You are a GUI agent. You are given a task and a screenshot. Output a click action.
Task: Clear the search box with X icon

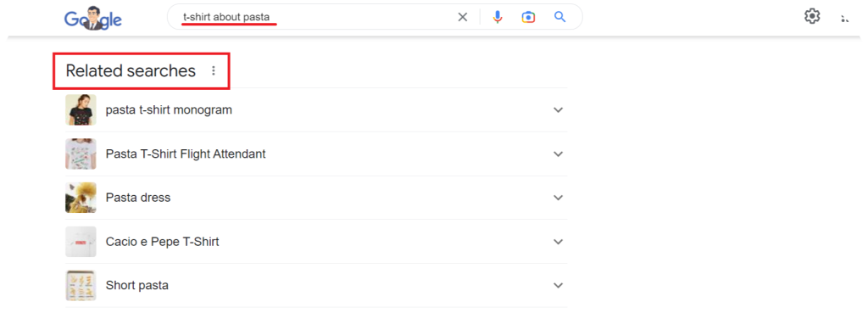tap(463, 17)
